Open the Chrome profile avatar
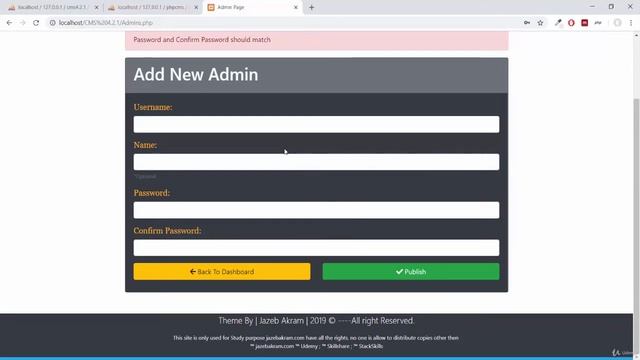The height and width of the screenshot is (360, 640). point(618,23)
